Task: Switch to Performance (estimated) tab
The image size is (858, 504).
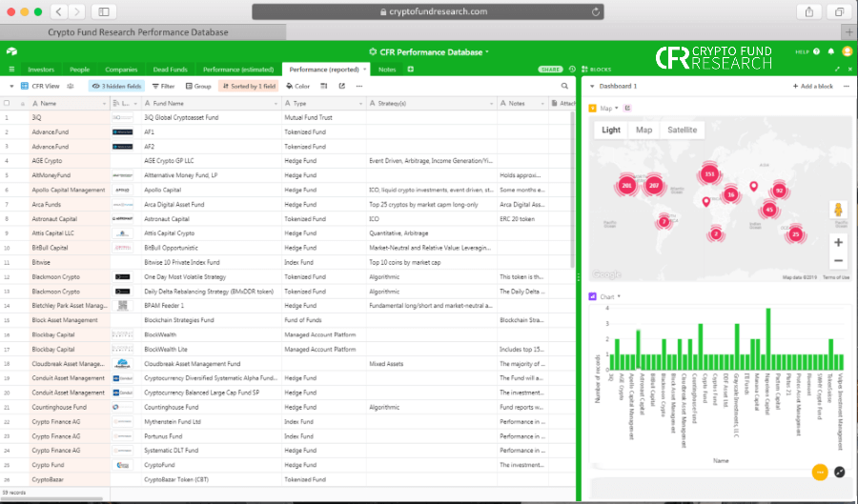Action: (x=238, y=70)
